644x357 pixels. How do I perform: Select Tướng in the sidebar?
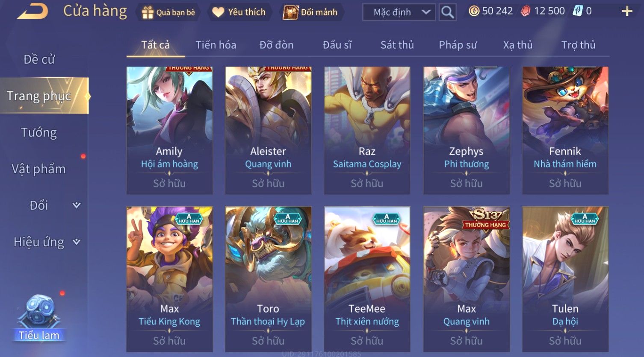point(39,132)
